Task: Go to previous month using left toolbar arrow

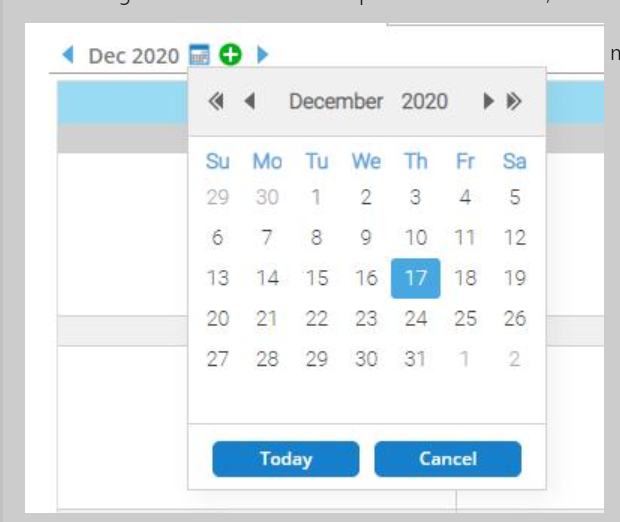Action: [x=68, y=55]
